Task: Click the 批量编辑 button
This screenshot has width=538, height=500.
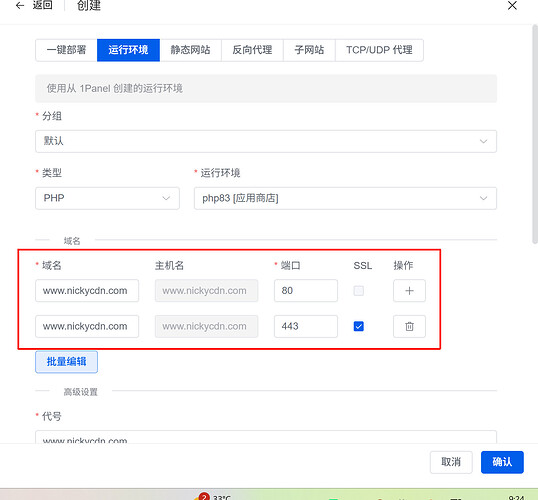Action: [66, 362]
